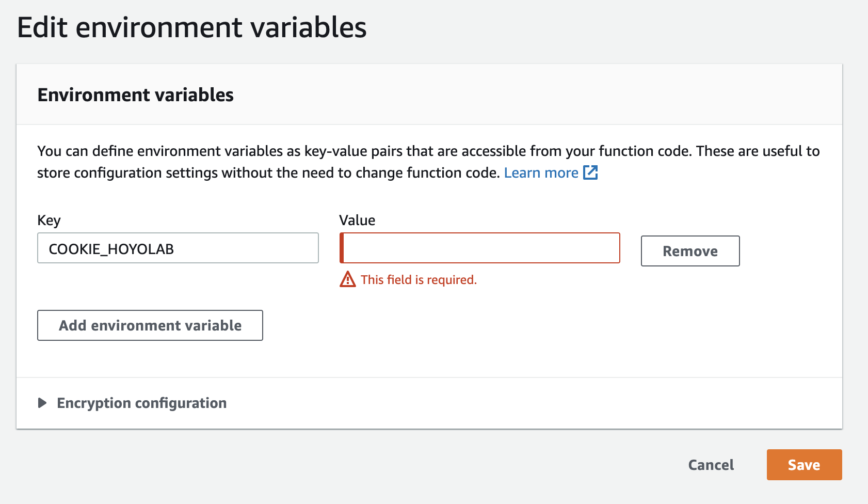Click the warning triangle icon below Value
Viewport: 868px width, 504px height.
(x=348, y=279)
